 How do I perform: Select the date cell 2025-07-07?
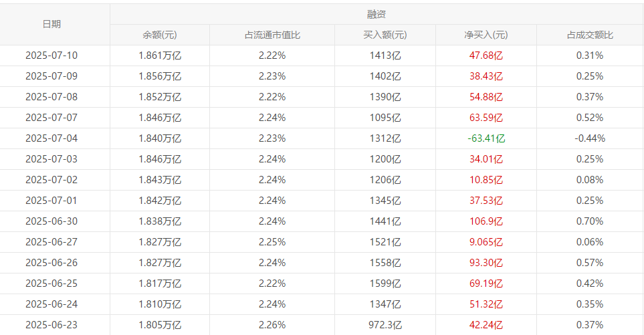point(51,118)
